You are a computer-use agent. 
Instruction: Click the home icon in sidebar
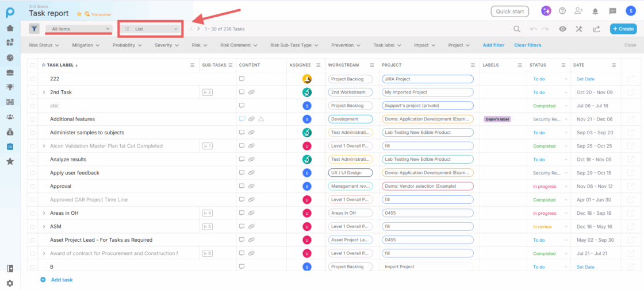[x=10, y=28]
